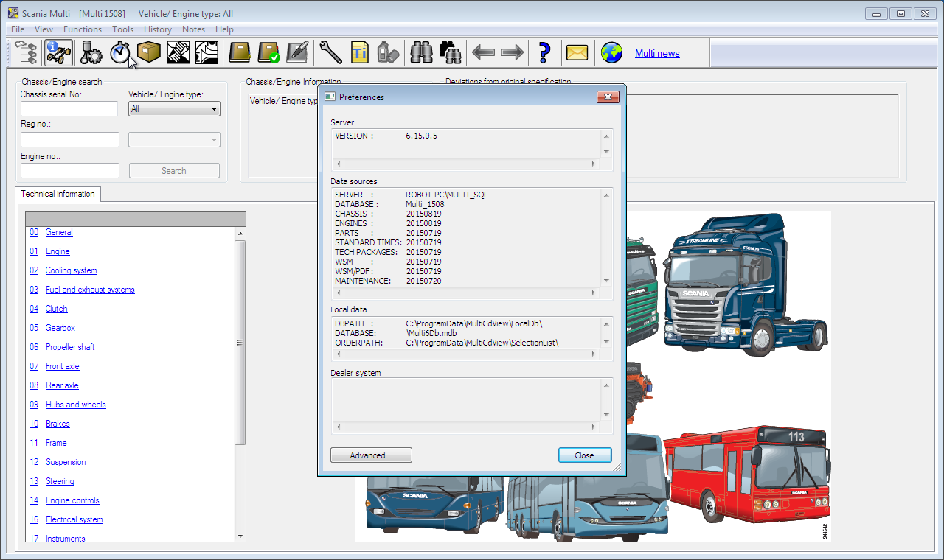944x560 pixels.
Task: Click the blue question mark help icon
Action: tap(544, 52)
